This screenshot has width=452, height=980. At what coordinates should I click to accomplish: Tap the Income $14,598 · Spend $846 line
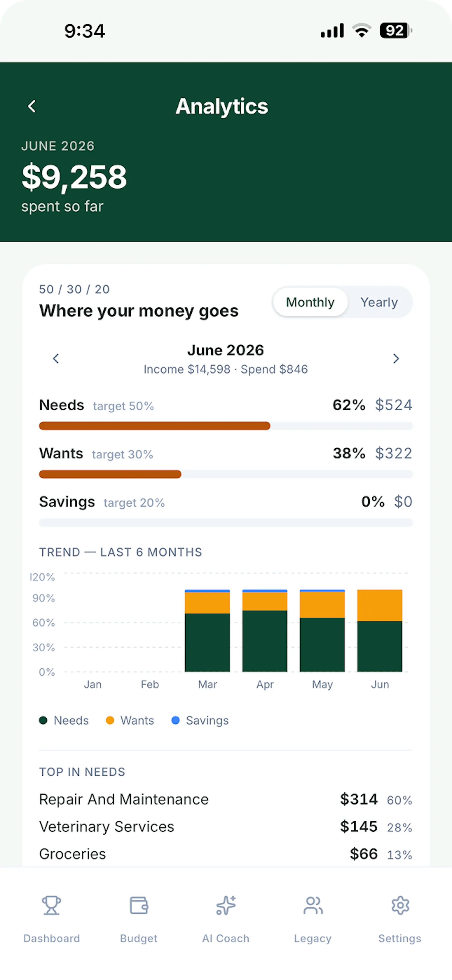coord(226,369)
